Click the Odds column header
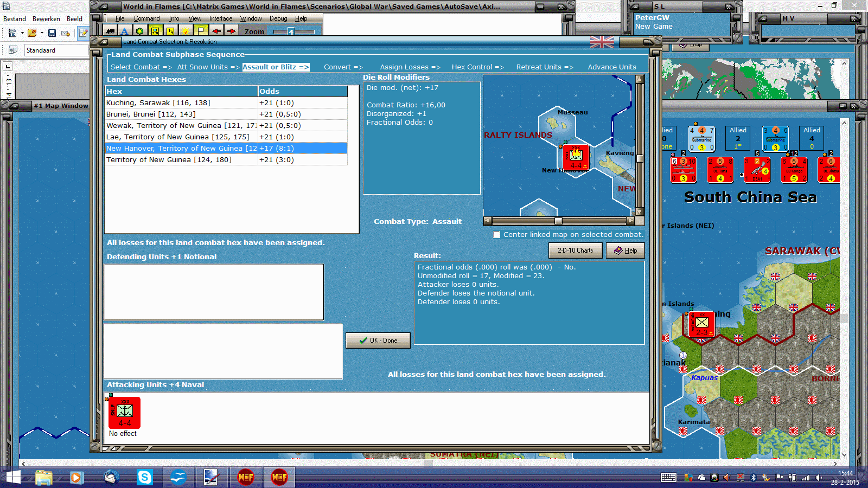 coord(303,92)
